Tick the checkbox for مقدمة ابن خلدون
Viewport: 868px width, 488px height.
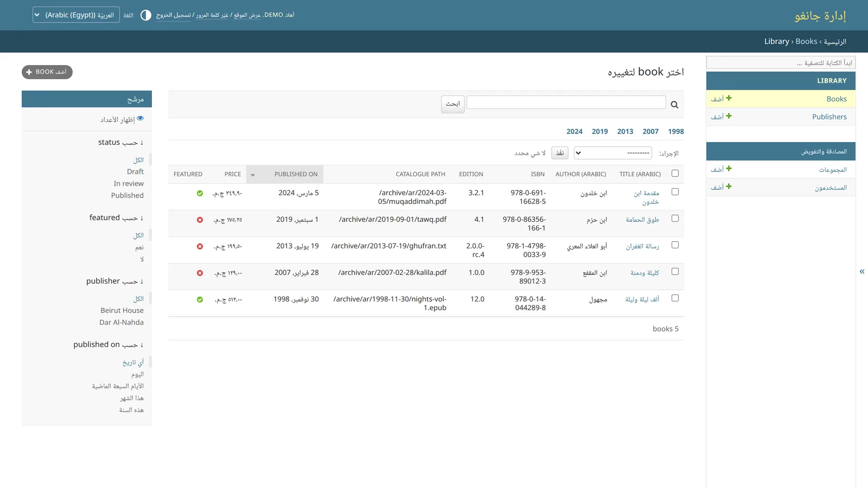[x=675, y=191]
